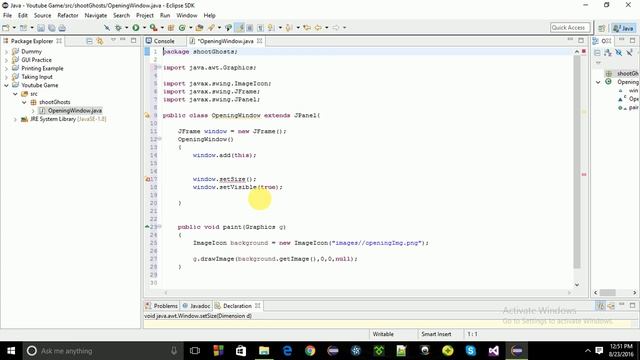Click the Outline Collapse All icon

click(597, 52)
